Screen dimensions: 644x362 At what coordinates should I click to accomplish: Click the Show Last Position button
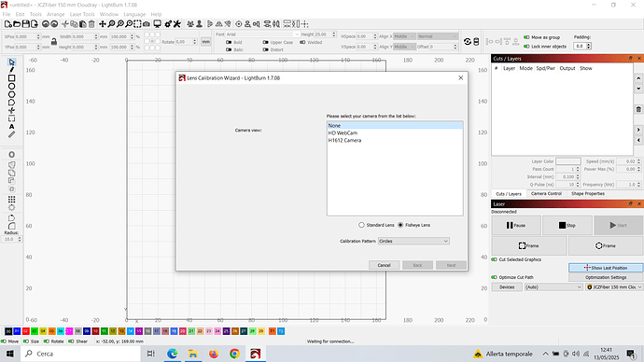coord(606,268)
